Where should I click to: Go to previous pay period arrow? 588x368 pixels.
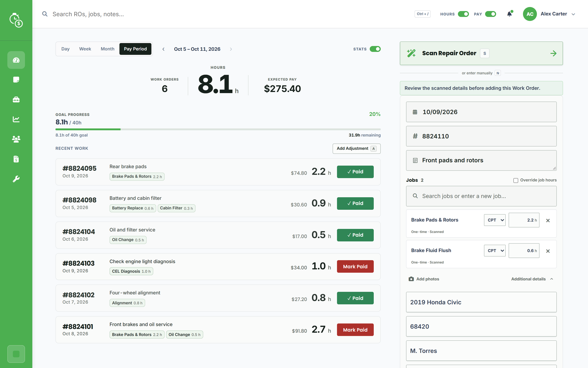click(164, 49)
